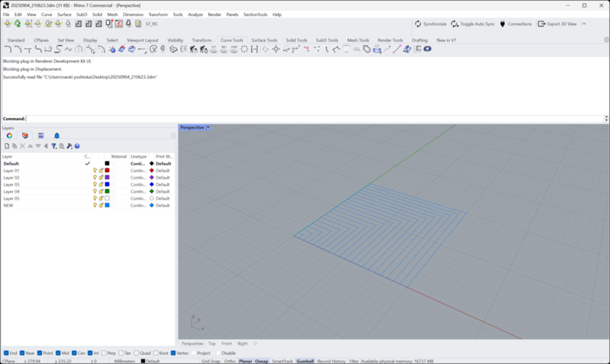Switch to the Front viewport tab
Image resolution: width=610 pixels, height=364 pixels.
click(x=226, y=343)
